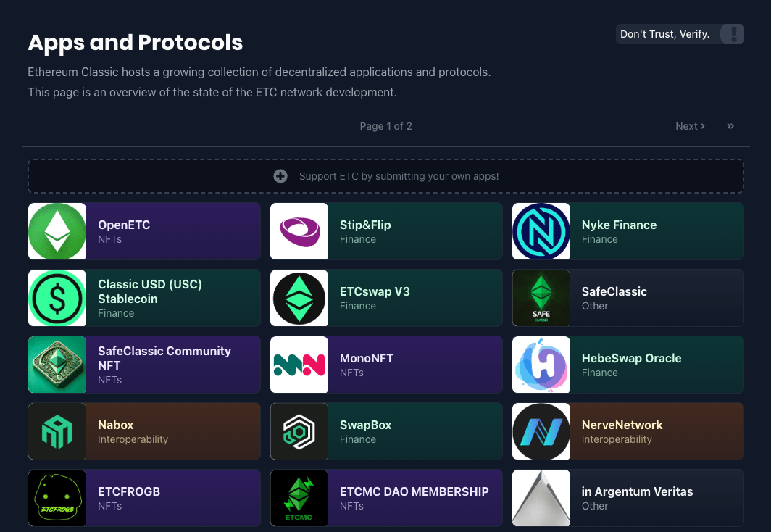Viewport: 771px width, 532px height.
Task: Select the ETCswap V3 diamond logo
Action: (299, 298)
